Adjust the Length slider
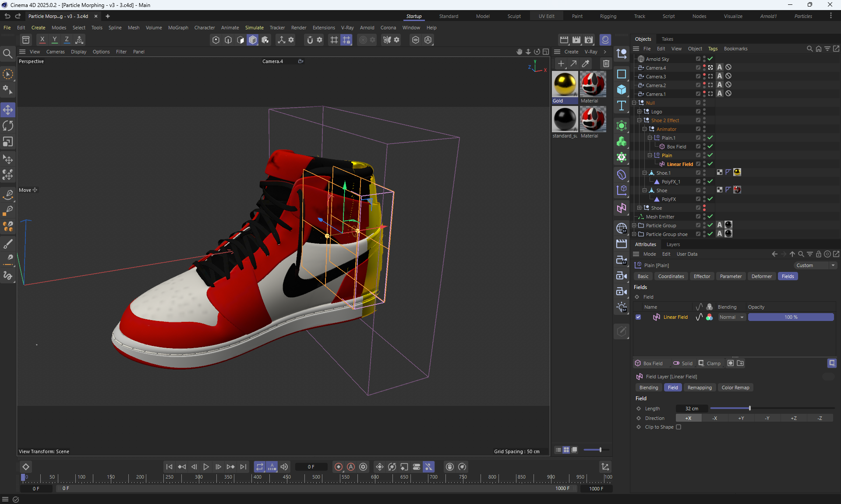Viewport: 841px width, 504px height. (x=749, y=409)
